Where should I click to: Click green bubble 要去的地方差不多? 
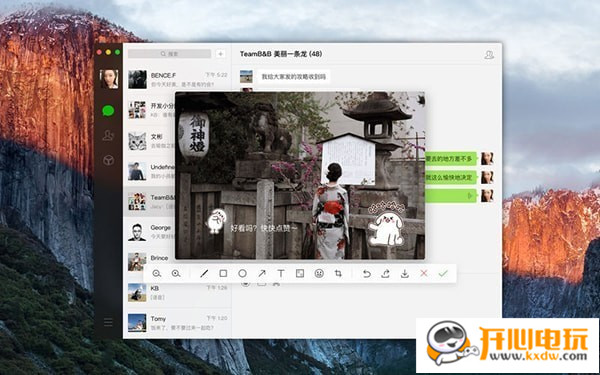click(451, 158)
